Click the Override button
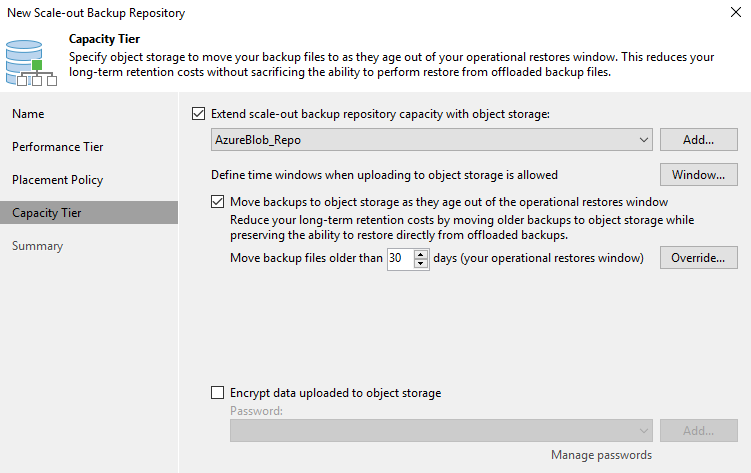Image resolution: width=751 pixels, height=473 pixels. (699, 258)
